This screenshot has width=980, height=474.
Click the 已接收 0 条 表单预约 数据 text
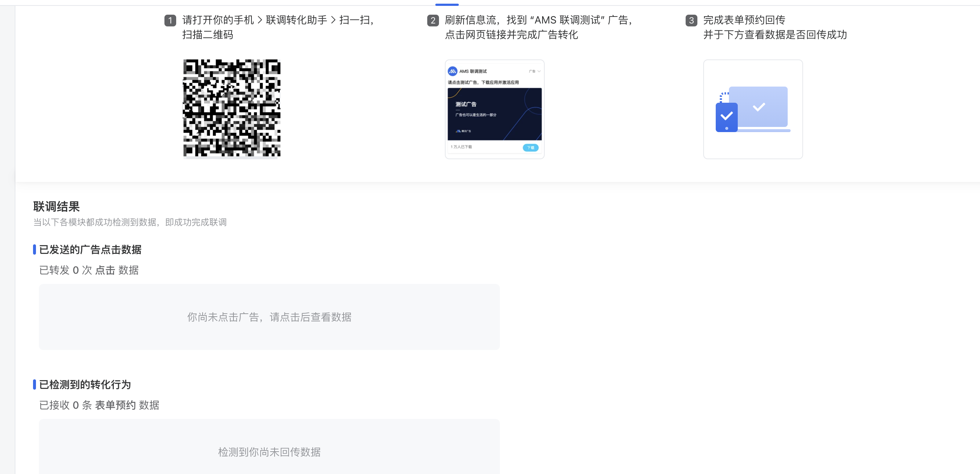pyautogui.click(x=99, y=405)
